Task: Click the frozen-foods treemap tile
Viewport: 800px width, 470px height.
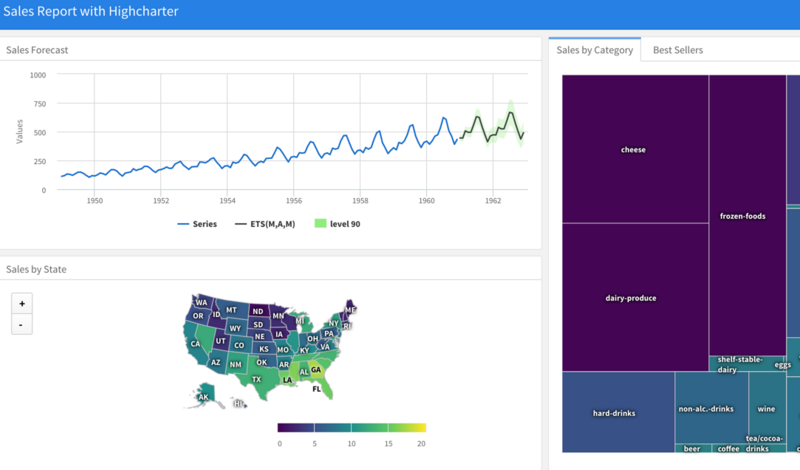Action: 747,216
